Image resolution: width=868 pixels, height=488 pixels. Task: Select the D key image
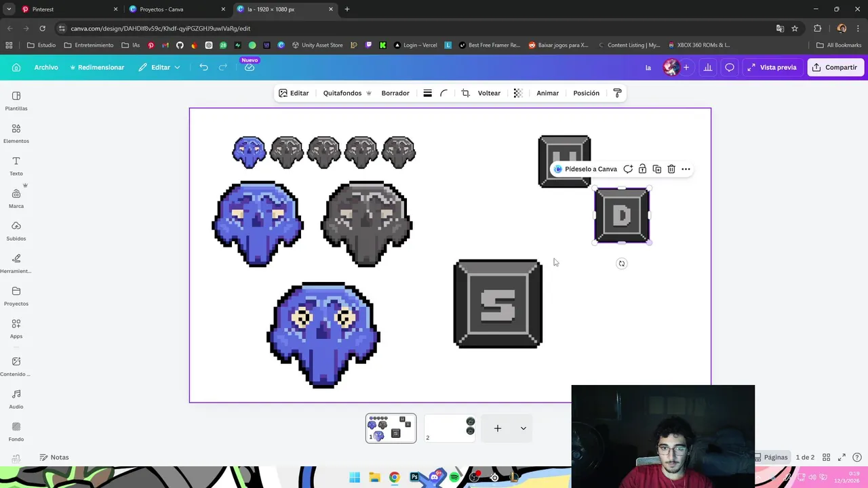click(x=622, y=216)
